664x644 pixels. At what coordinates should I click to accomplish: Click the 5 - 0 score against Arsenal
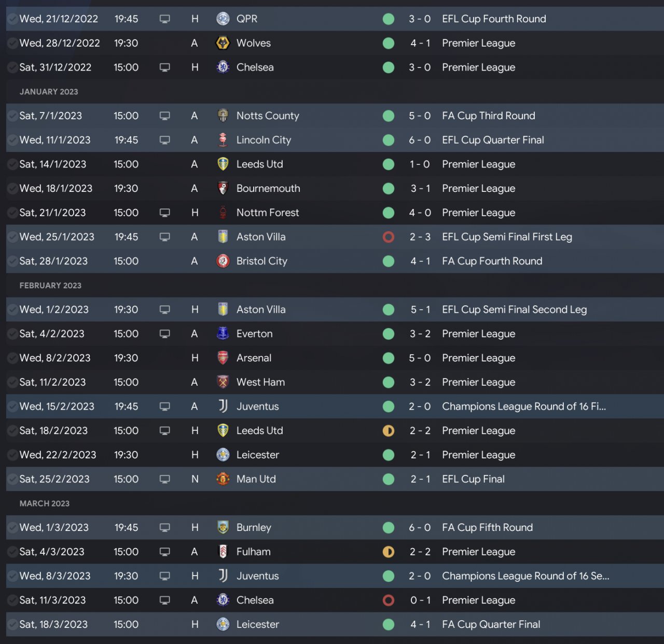(420, 358)
